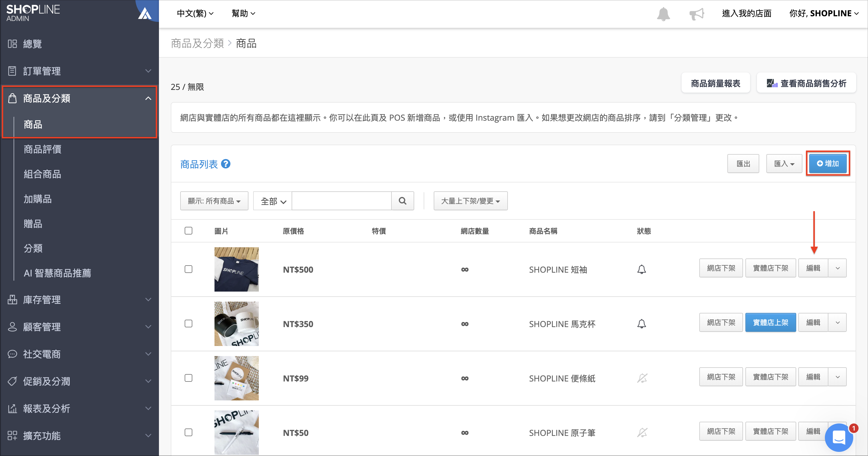The width and height of the screenshot is (868, 456).
Task: Click the search magnifier button
Action: 402,201
